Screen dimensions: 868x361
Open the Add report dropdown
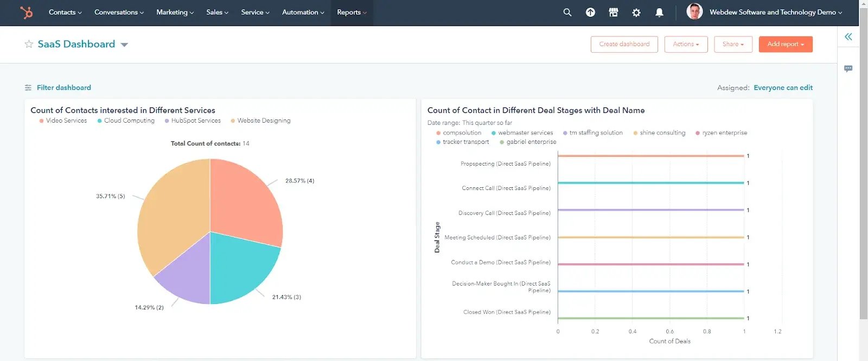[x=786, y=44]
